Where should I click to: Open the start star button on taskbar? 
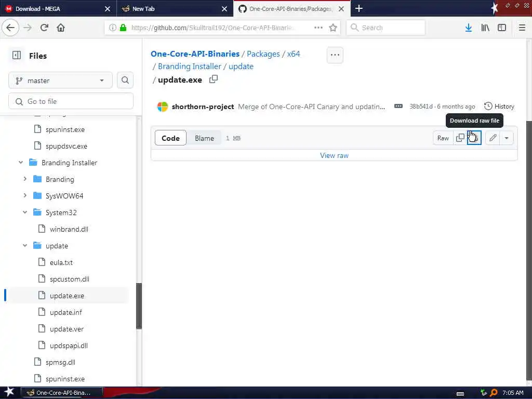[x=9, y=392]
